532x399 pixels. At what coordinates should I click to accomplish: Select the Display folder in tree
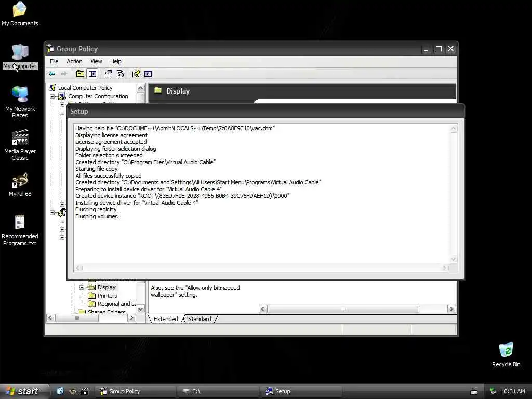pyautogui.click(x=107, y=287)
